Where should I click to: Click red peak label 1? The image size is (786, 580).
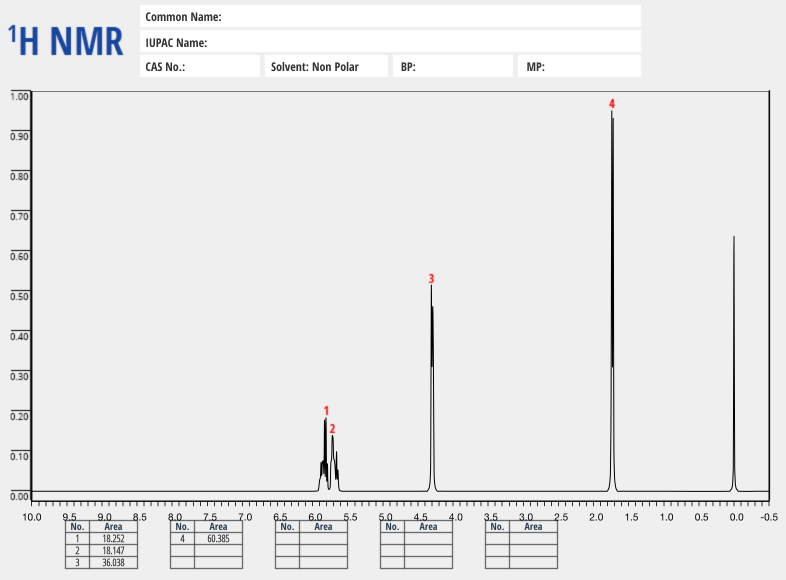pyautogui.click(x=326, y=411)
